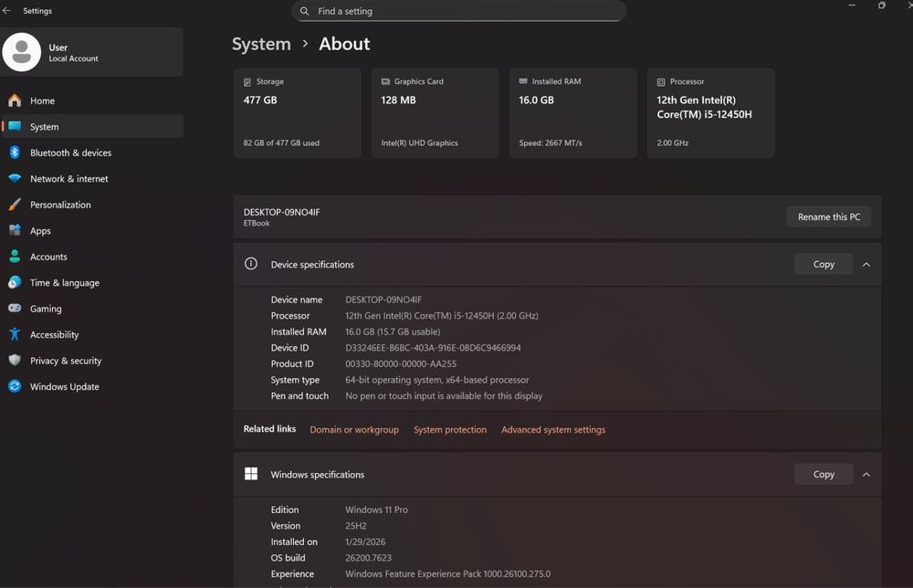The image size is (913, 588).
Task: Click the back arrow in Settings title bar
Action: coord(6,10)
